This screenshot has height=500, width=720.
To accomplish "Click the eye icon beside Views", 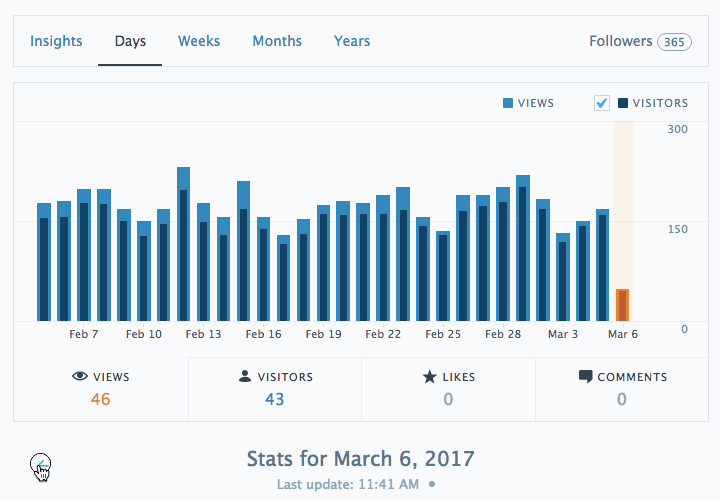I will 80,377.
